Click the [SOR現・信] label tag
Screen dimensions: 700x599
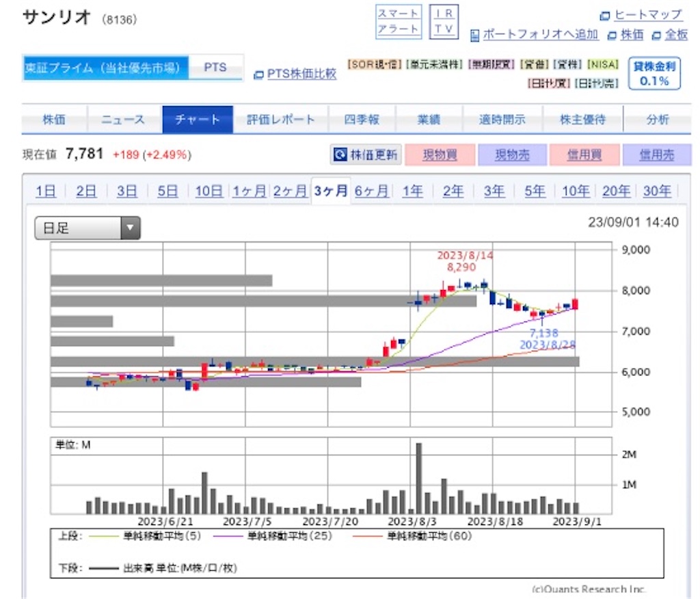point(375,65)
